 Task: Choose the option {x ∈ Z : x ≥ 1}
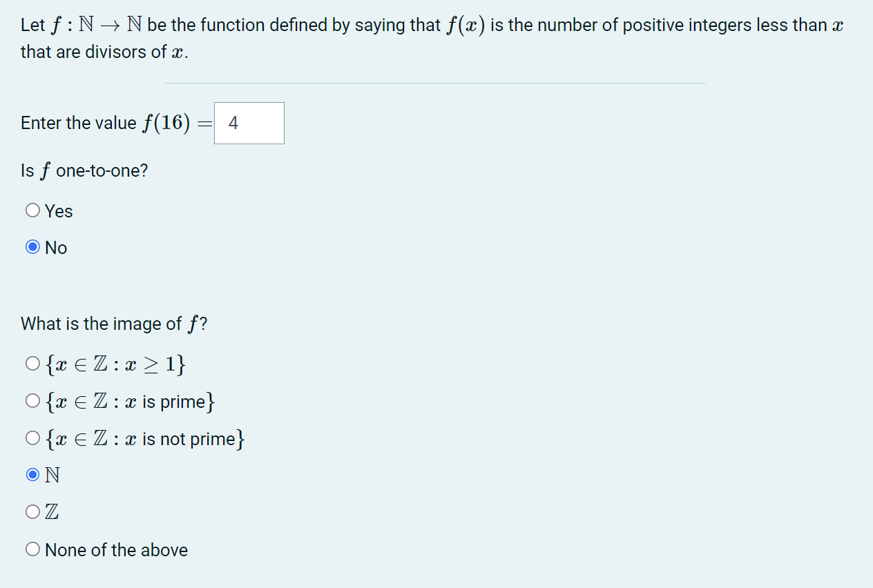coord(32,362)
